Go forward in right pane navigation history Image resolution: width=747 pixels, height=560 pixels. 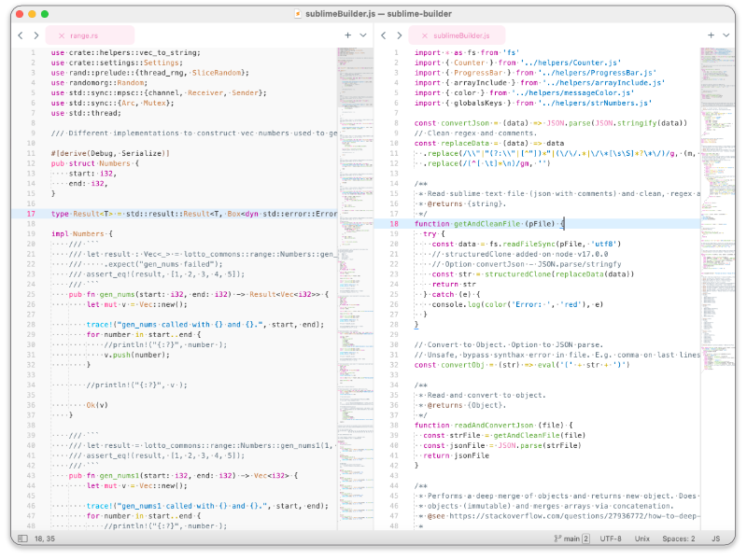(x=400, y=35)
